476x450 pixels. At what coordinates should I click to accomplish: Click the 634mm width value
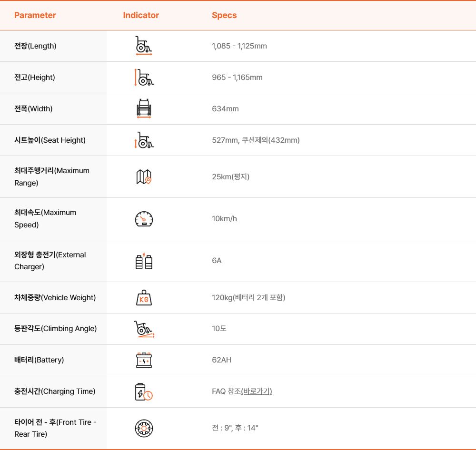point(225,108)
